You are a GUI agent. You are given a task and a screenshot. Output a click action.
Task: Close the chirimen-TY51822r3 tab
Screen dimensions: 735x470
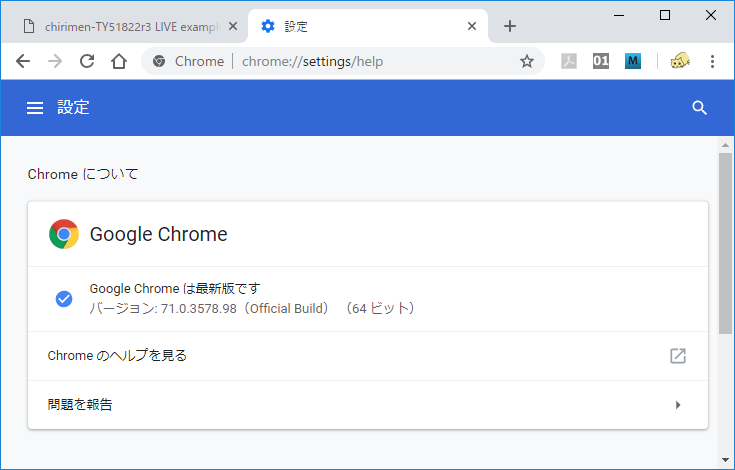(x=233, y=26)
